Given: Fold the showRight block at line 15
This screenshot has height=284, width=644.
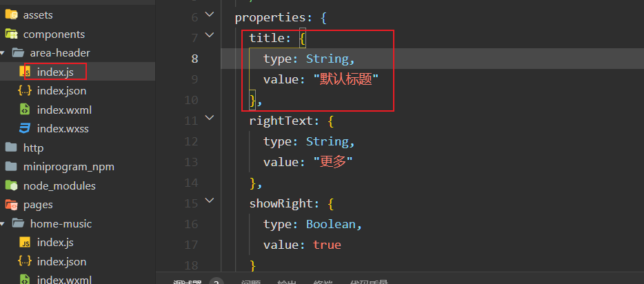Looking at the screenshot, I should click(x=210, y=202).
